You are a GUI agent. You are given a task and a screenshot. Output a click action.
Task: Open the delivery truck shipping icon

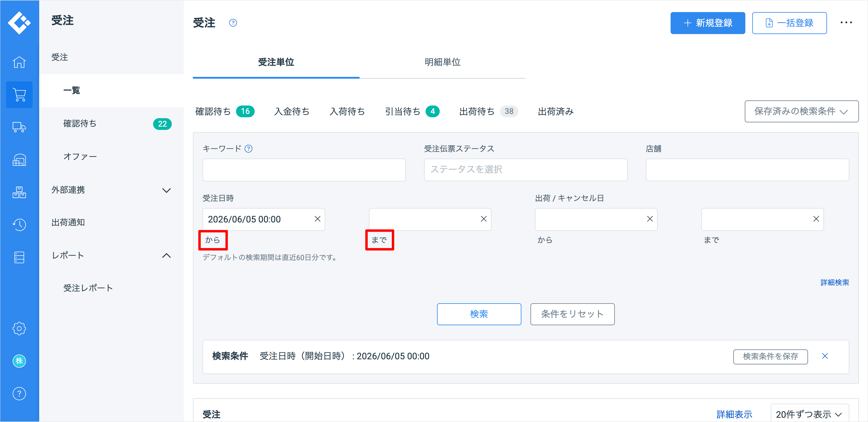(19, 128)
